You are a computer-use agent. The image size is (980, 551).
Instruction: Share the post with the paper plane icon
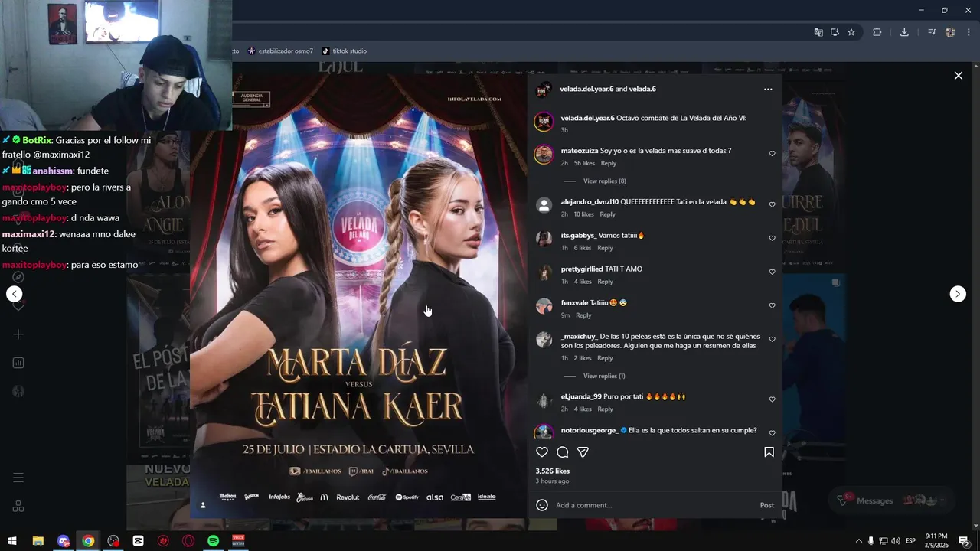[583, 452]
